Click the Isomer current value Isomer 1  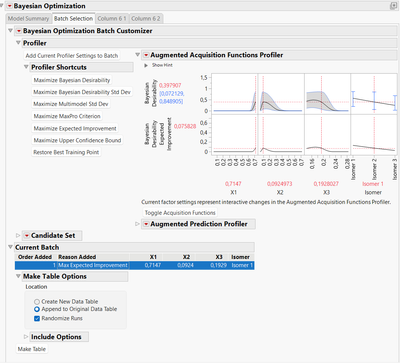[x=373, y=184]
